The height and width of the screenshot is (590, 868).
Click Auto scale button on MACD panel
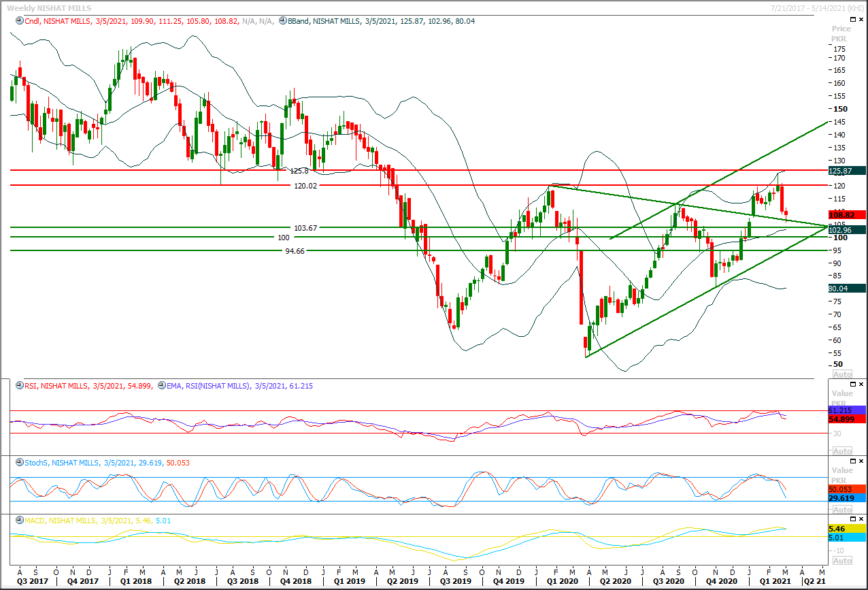[842, 561]
